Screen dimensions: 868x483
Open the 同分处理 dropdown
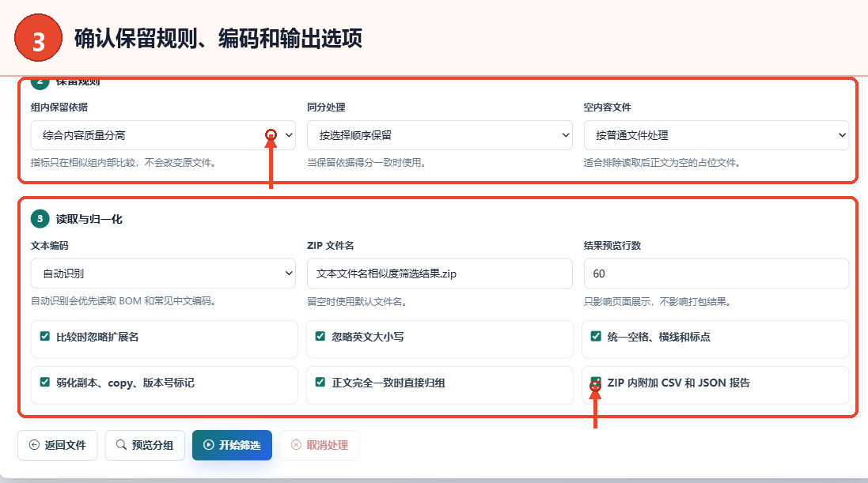(x=439, y=135)
